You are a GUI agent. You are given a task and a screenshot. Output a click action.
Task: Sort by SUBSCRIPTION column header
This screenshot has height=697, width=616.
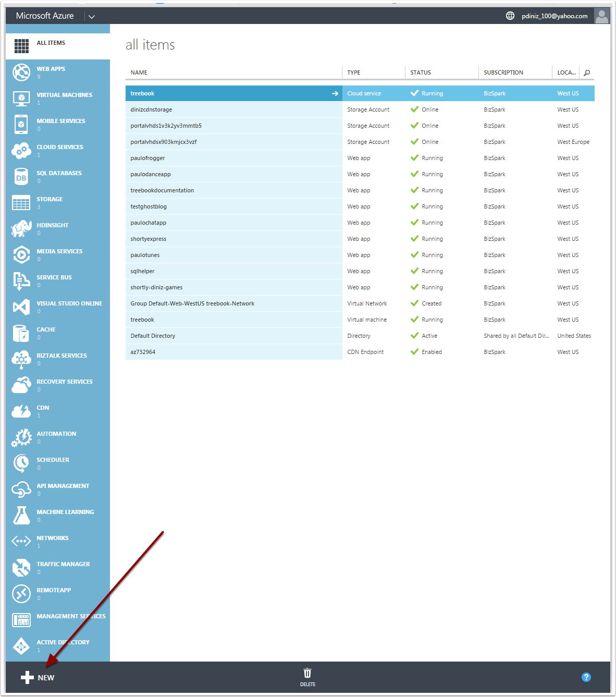(x=503, y=72)
